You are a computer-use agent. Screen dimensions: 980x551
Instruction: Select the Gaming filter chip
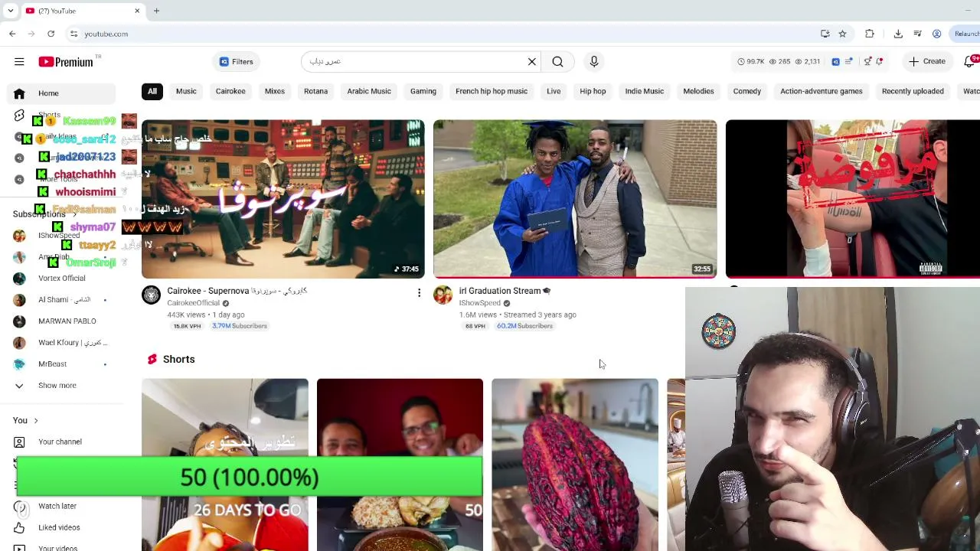point(423,91)
